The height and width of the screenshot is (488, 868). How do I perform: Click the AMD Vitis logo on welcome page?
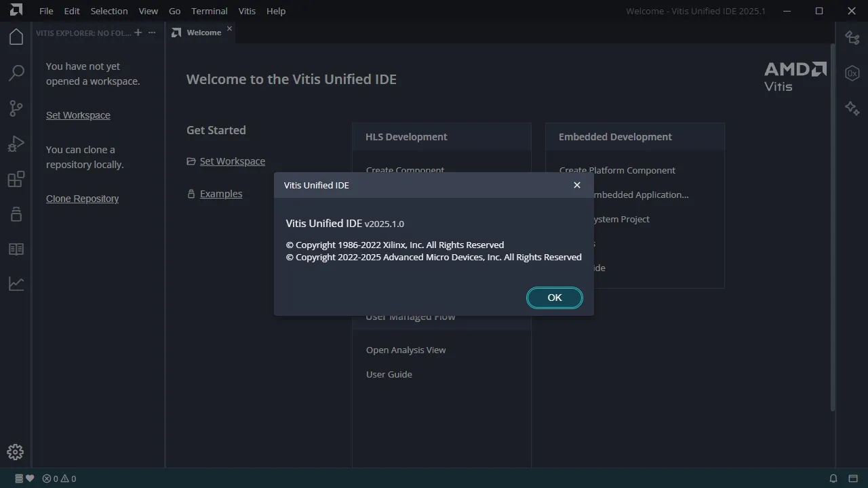[x=795, y=77]
